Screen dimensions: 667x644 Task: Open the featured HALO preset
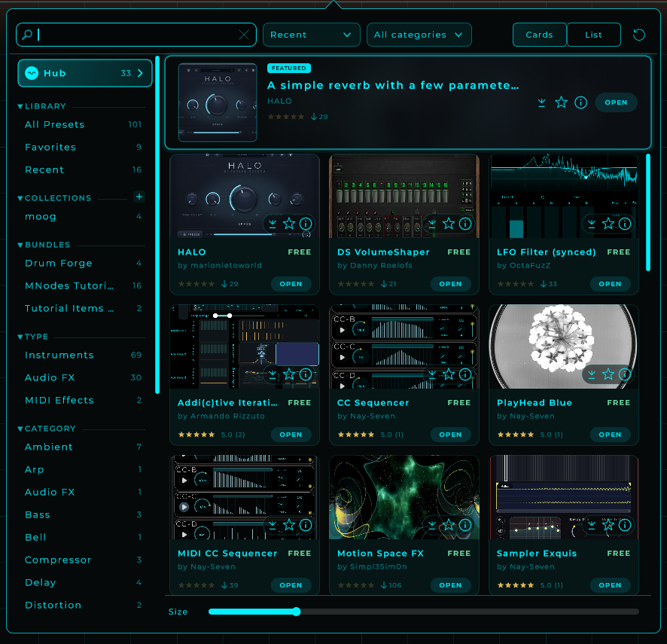click(x=616, y=102)
